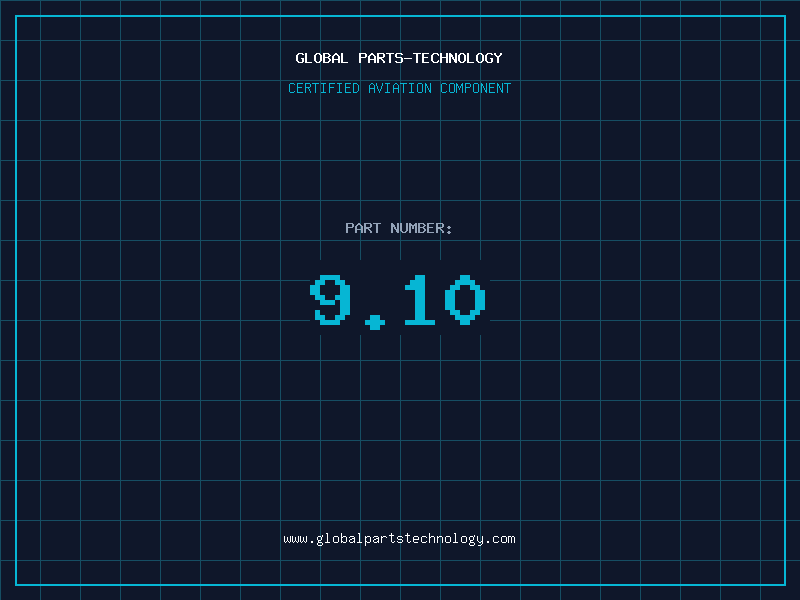Click the word COMPONENT
Viewport: 800px width, 600px height.
pos(476,88)
